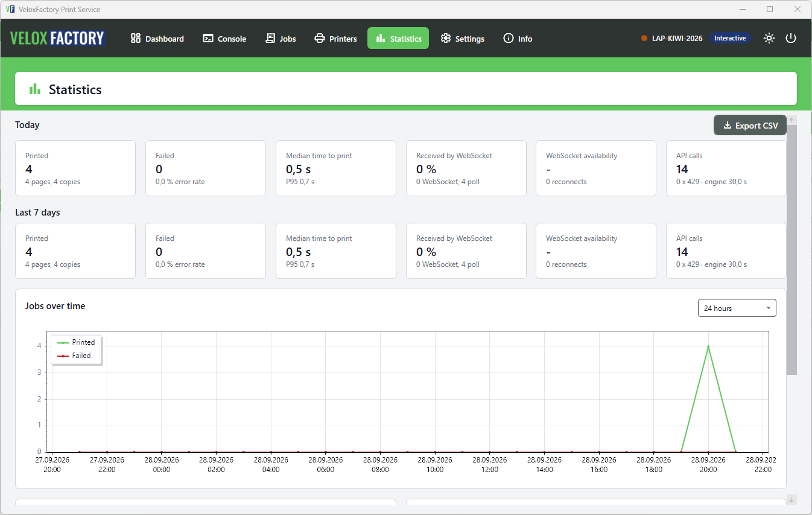Click the VF app icon in title bar
The height and width of the screenshot is (515, 812).
[10, 9]
